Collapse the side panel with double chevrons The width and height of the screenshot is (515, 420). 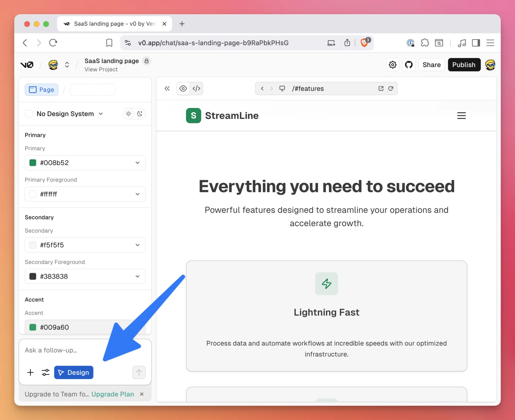pos(167,88)
